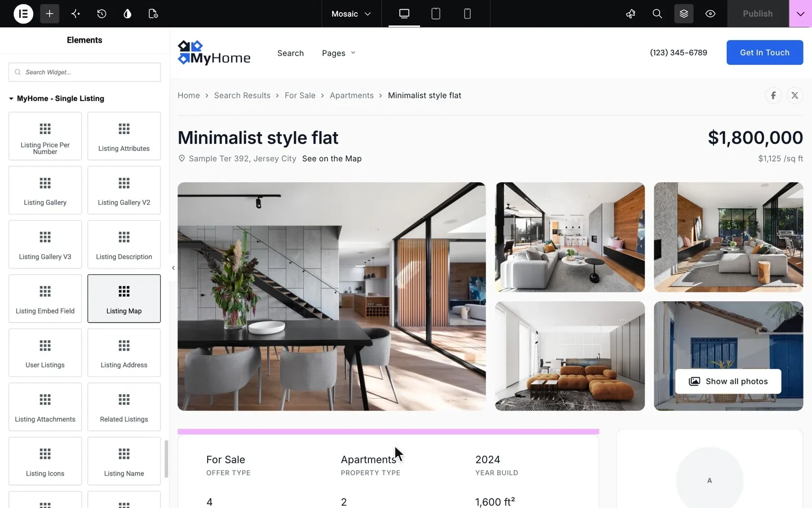Click the Show all photos button

(x=728, y=382)
